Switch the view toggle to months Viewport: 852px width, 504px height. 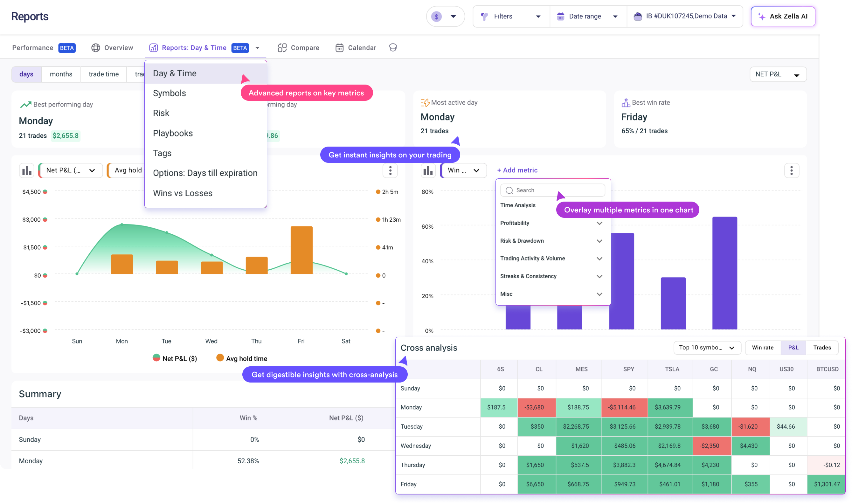pyautogui.click(x=61, y=74)
